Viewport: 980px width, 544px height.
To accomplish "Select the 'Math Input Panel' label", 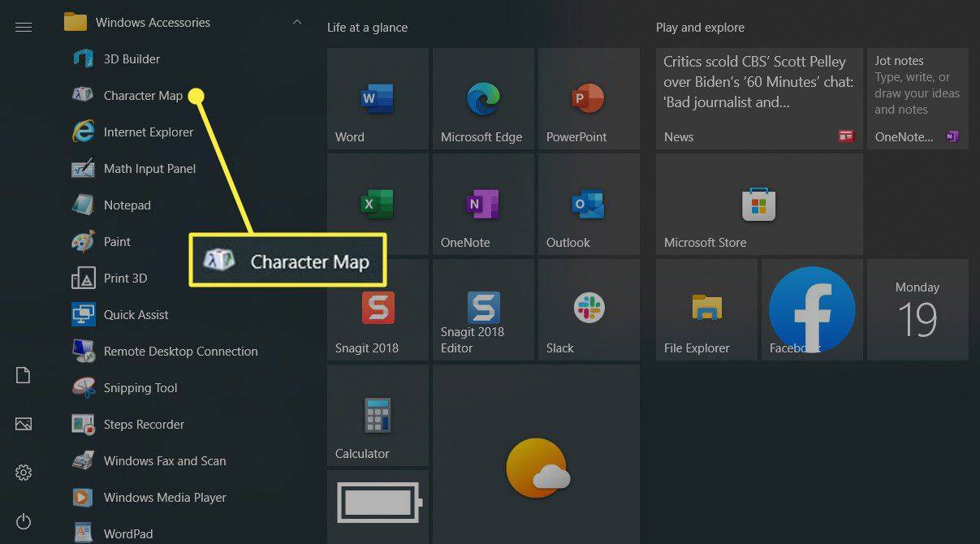I will [x=150, y=168].
